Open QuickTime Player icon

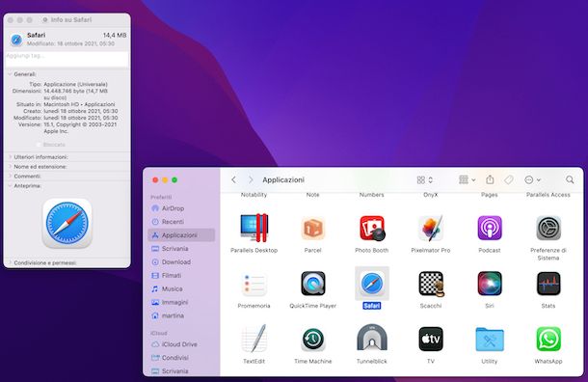[312, 284]
